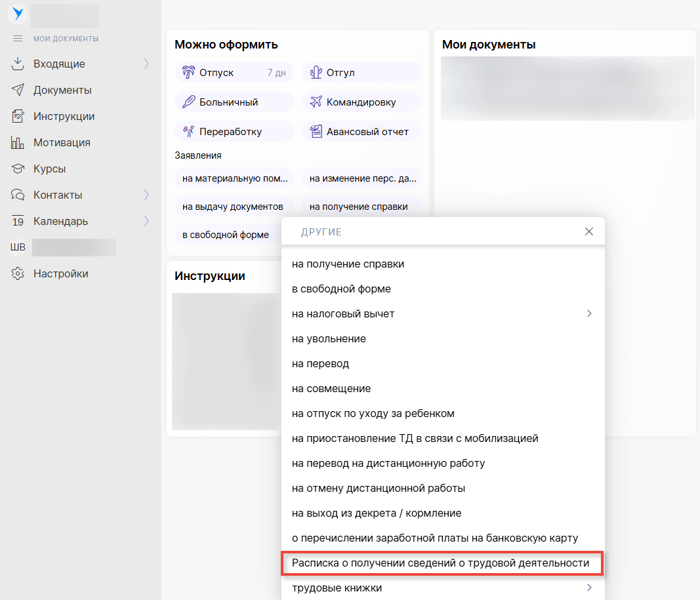Choose 'Расписка о получении сведений о трудовой деятельности'
The image size is (700, 600).
(x=441, y=563)
